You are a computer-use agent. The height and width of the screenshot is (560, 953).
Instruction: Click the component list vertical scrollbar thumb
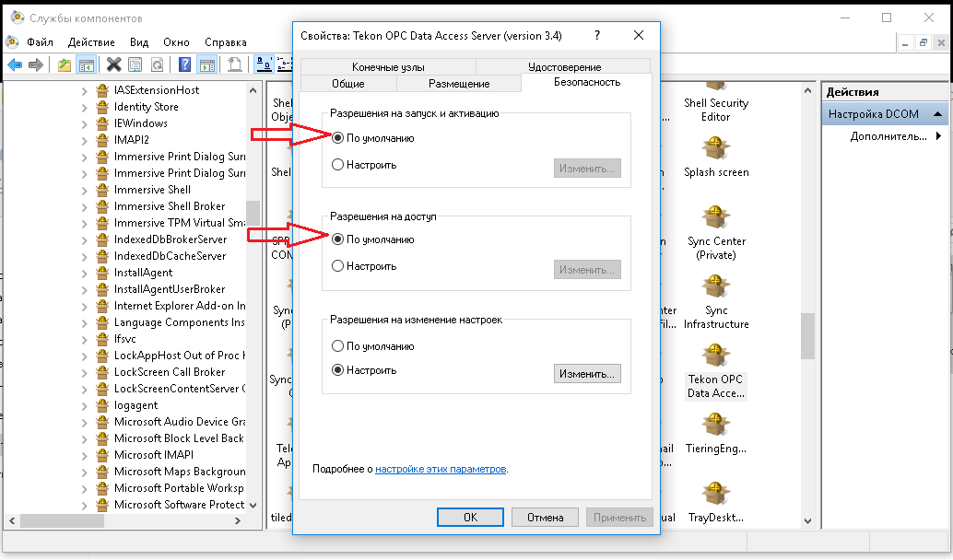tap(807, 335)
